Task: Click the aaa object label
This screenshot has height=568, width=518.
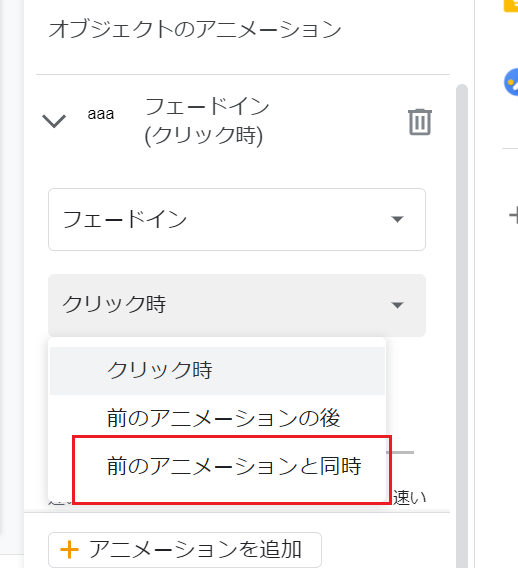Action: coord(101,114)
